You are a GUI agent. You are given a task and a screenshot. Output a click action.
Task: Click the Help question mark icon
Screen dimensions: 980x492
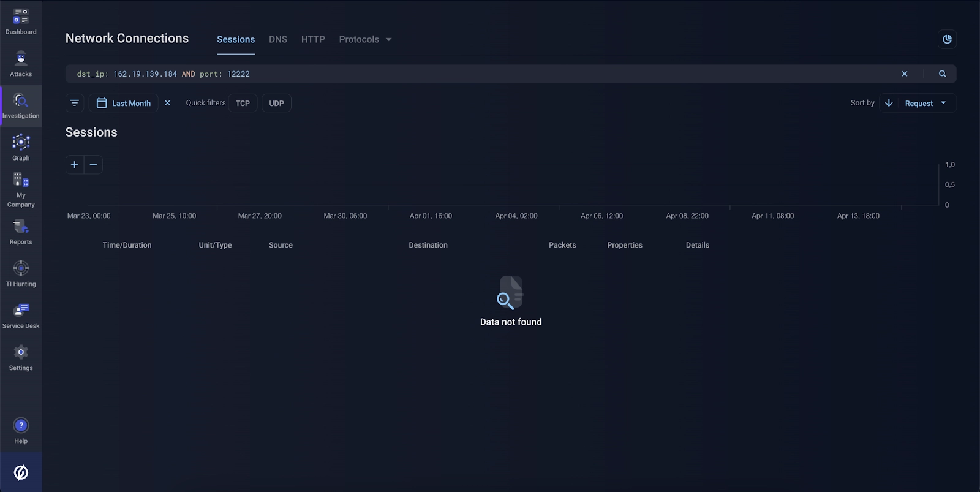tap(21, 425)
